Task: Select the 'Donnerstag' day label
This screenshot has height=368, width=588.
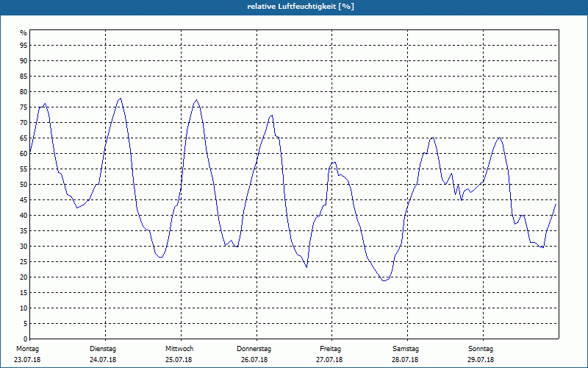Action: tap(254, 349)
